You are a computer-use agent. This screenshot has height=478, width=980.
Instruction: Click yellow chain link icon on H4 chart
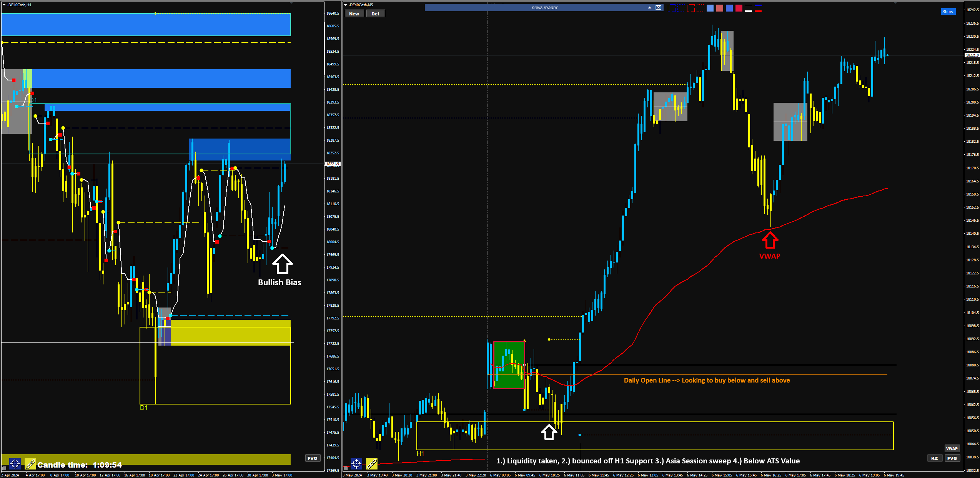click(x=30, y=464)
